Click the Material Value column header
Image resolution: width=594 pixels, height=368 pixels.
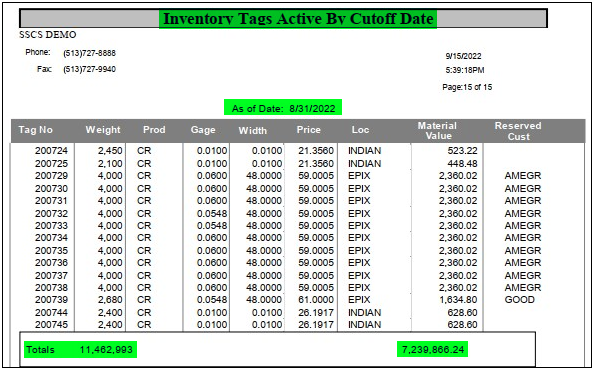pyautogui.click(x=438, y=131)
